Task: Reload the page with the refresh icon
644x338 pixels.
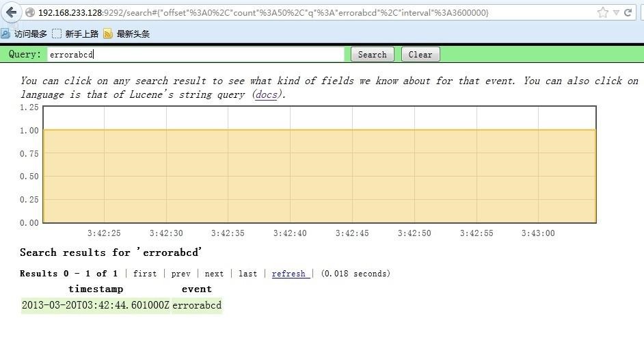Action: 628,13
